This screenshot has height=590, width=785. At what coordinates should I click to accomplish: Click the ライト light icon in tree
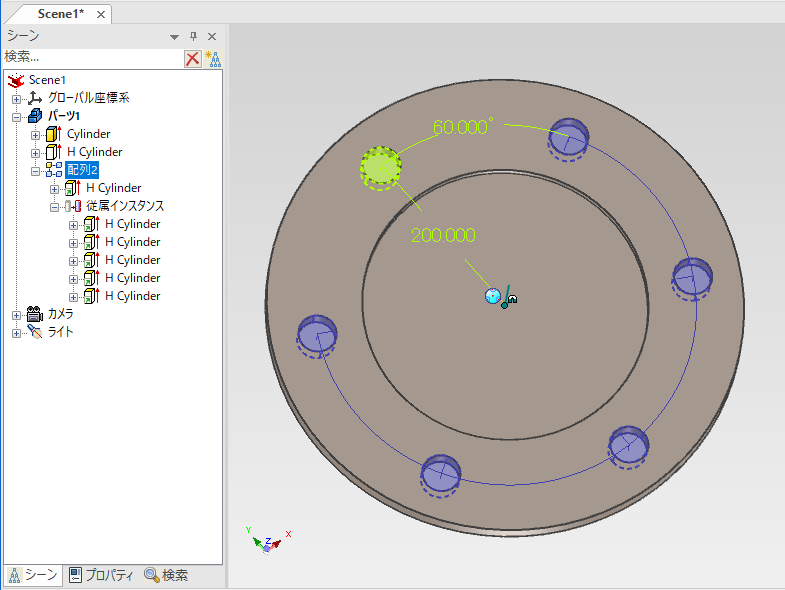(35, 332)
